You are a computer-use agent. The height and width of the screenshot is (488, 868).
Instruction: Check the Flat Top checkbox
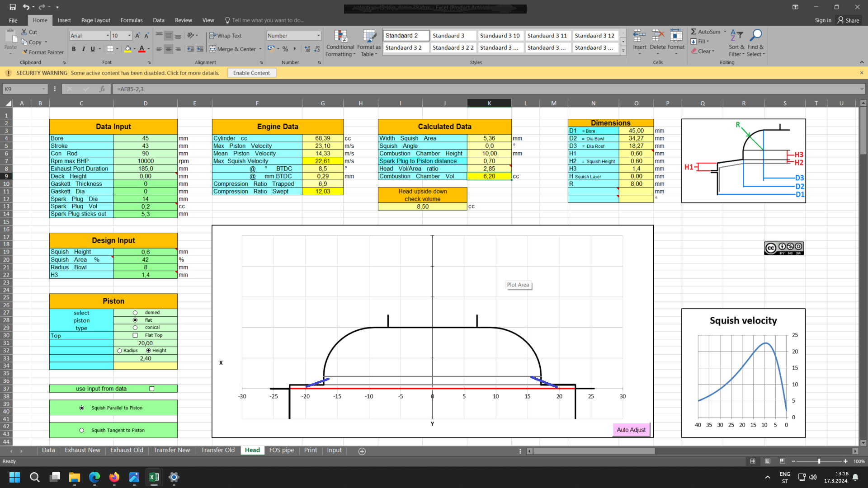pyautogui.click(x=135, y=335)
